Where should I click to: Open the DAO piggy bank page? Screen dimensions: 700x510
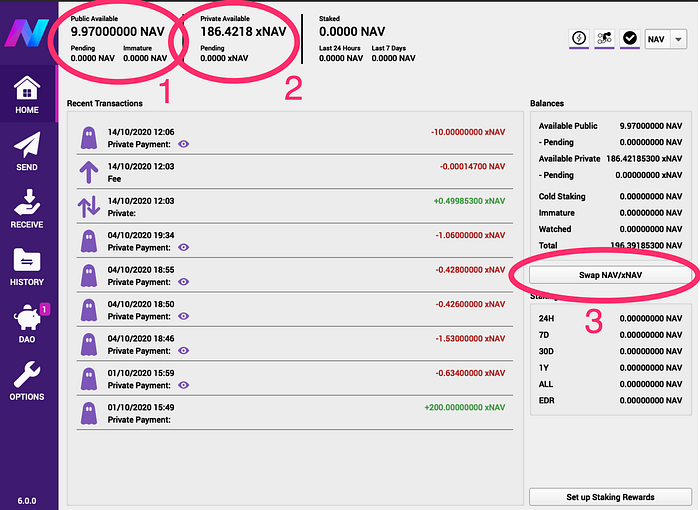pyautogui.click(x=27, y=324)
